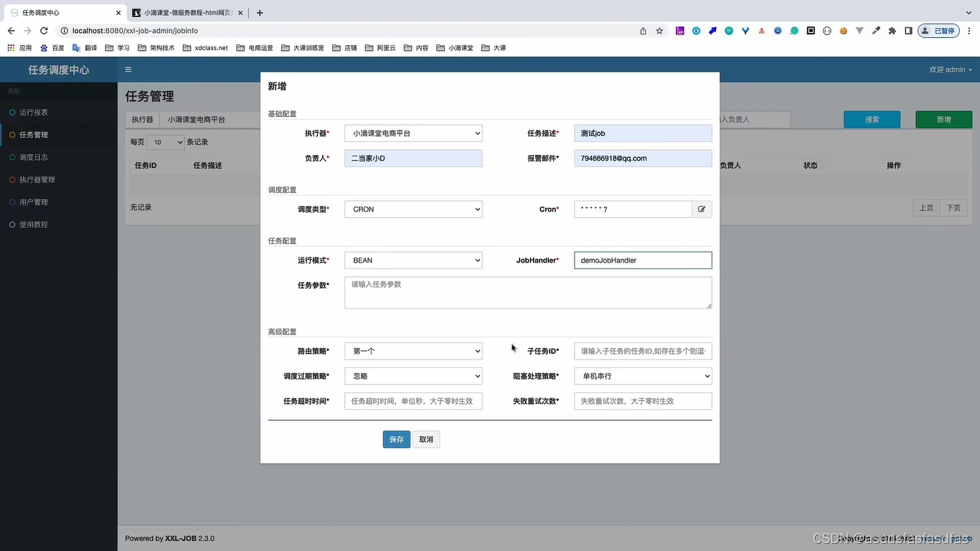980x551 pixels.
Task: Click the green 新增 button
Action: pos(944,120)
